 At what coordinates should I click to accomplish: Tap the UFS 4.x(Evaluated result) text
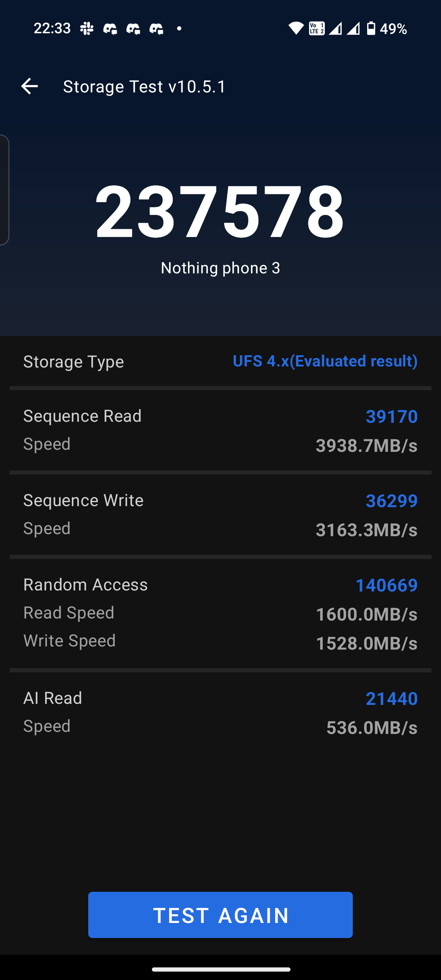tap(325, 361)
